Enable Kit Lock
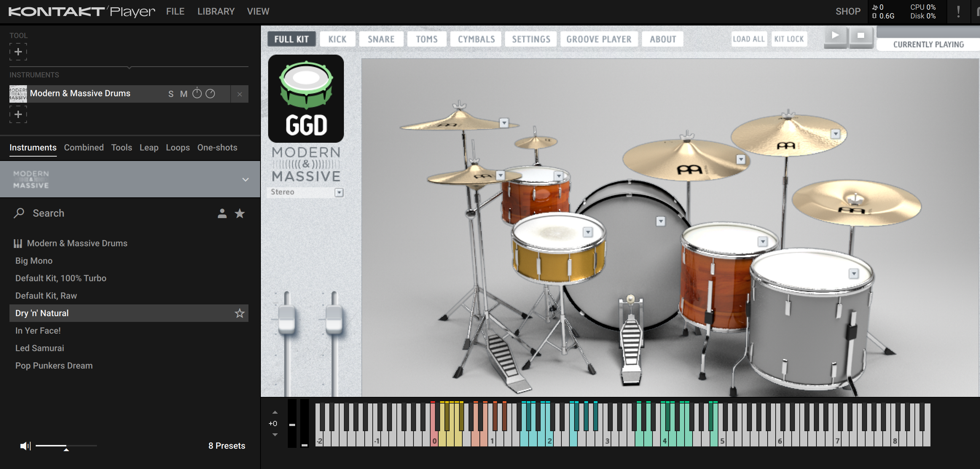The height and width of the screenshot is (469, 980). (789, 39)
